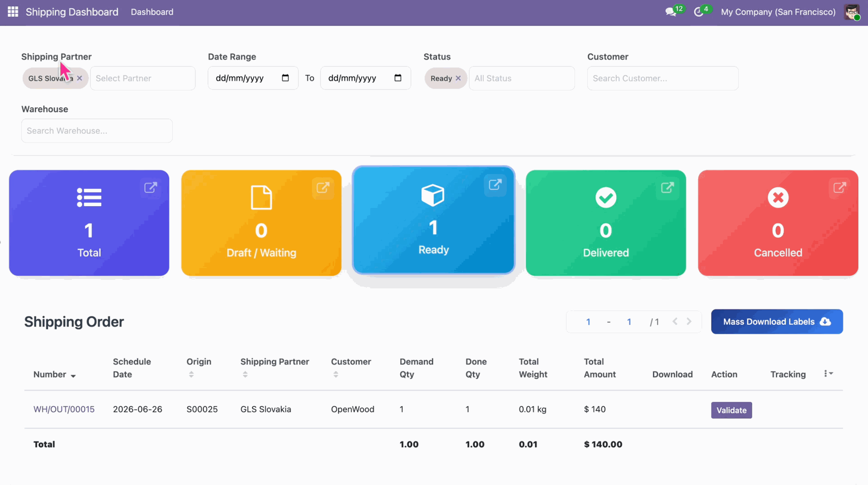The image size is (868, 485).
Task: Go to next page using the pager arrow
Action: (689, 321)
